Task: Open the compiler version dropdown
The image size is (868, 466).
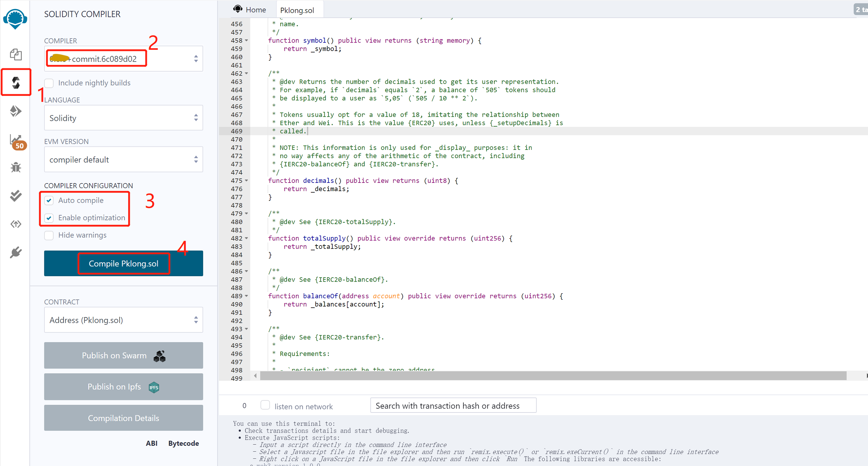Action: click(123, 59)
